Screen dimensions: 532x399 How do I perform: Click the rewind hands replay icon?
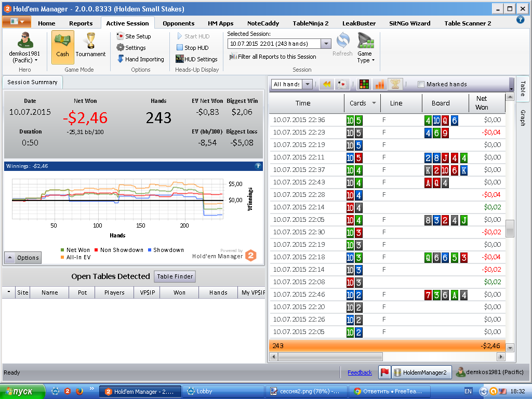327,84
